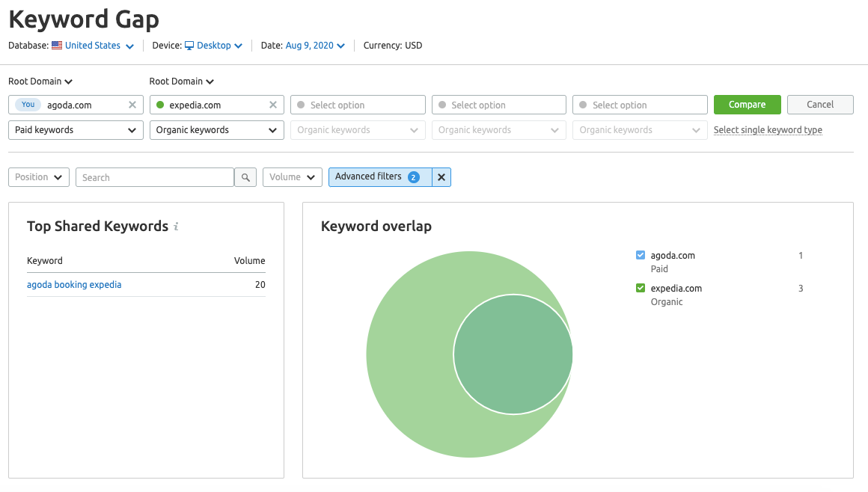
Task: Click the agoda.com legend label
Action: [x=673, y=255]
